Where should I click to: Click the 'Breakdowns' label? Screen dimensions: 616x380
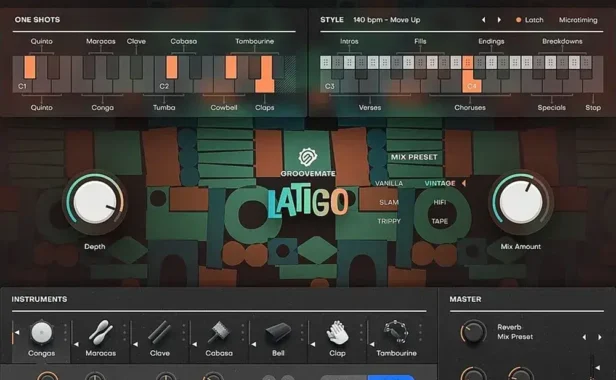coord(562,41)
